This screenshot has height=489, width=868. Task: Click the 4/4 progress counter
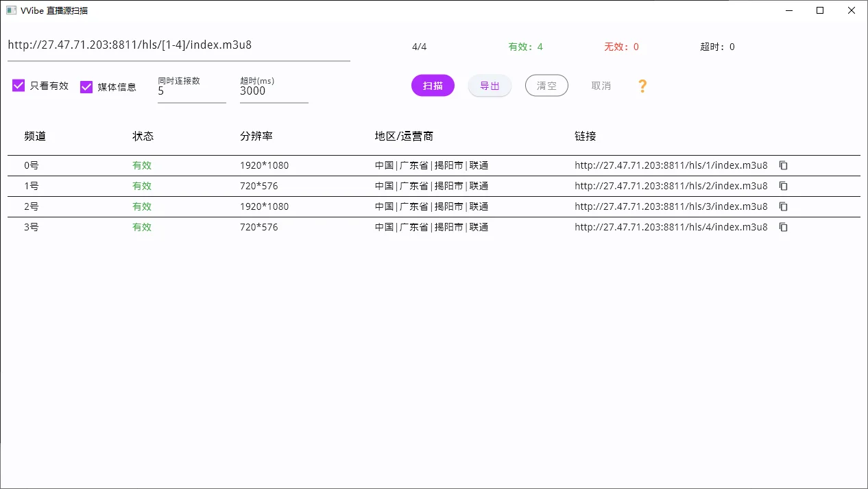[420, 47]
